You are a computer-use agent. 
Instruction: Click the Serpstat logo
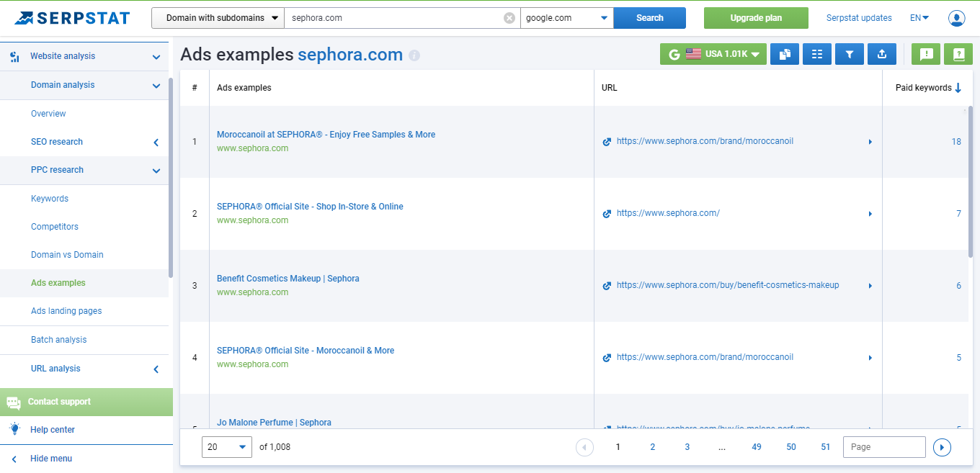[72, 18]
